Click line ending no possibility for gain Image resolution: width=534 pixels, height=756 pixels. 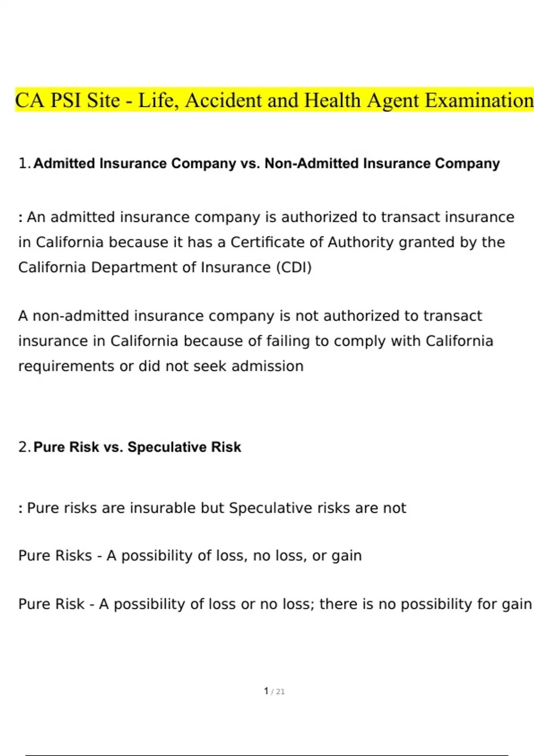tap(275, 604)
